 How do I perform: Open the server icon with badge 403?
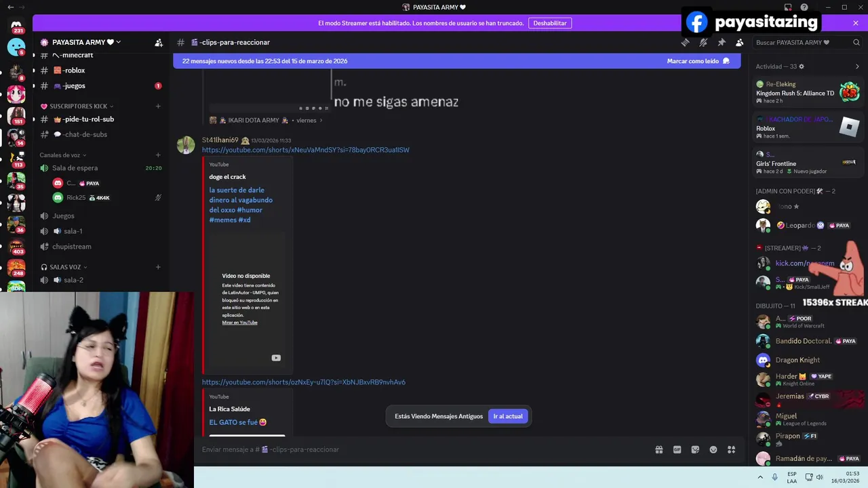click(16, 245)
